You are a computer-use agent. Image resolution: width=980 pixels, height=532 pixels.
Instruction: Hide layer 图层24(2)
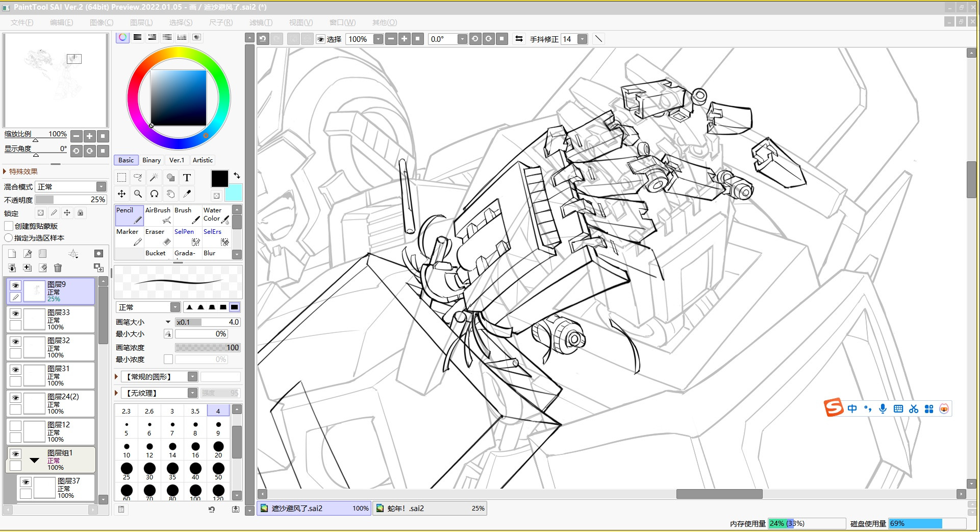click(16, 398)
